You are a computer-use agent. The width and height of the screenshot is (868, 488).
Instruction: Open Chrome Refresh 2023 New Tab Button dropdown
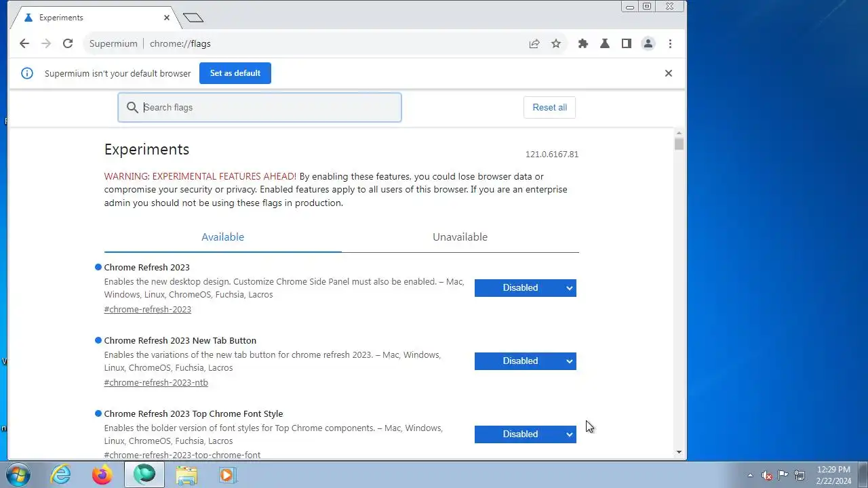pyautogui.click(x=525, y=361)
